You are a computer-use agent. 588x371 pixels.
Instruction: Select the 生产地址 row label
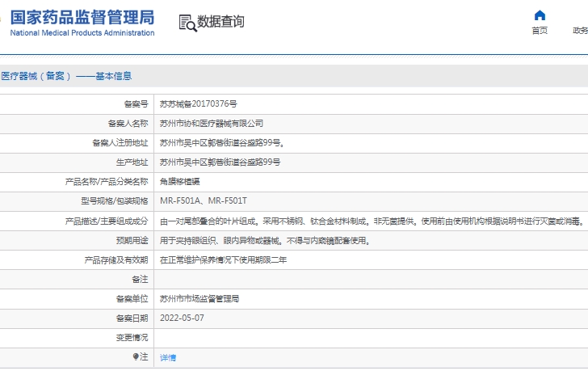132,162
